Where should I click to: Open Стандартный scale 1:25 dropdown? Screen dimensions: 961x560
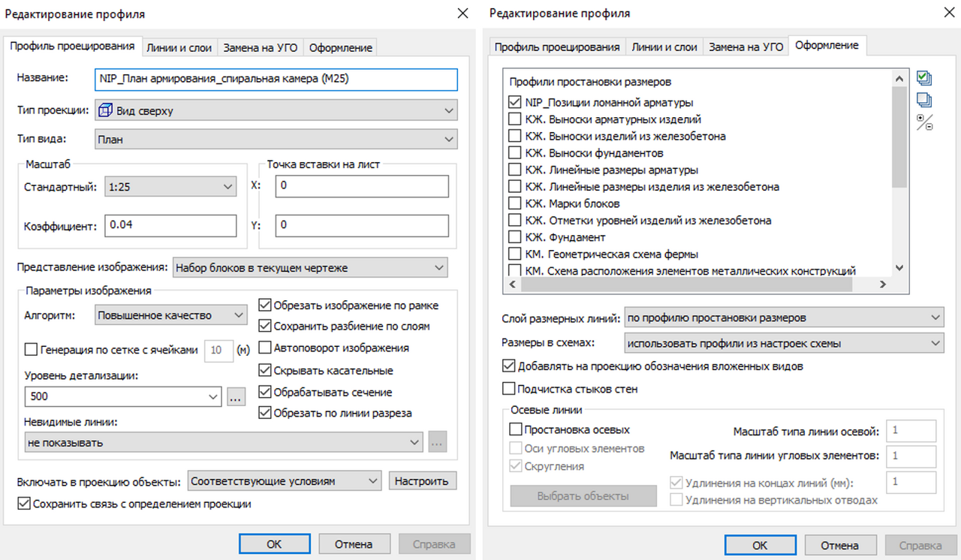[x=170, y=187]
